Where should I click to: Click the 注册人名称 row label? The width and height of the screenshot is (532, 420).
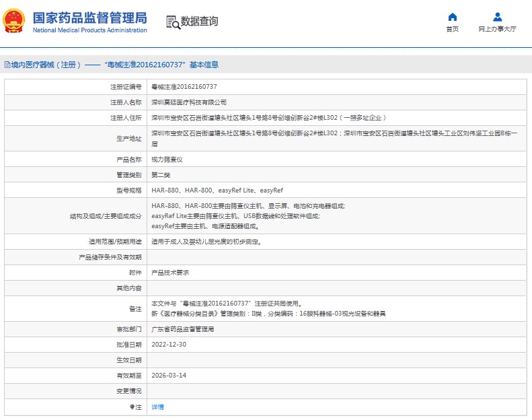(126, 102)
